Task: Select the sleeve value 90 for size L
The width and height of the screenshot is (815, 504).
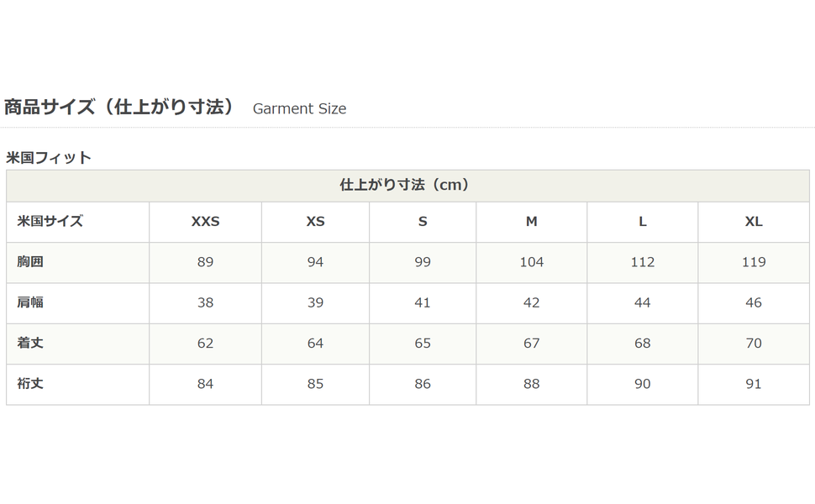Action: (x=643, y=384)
